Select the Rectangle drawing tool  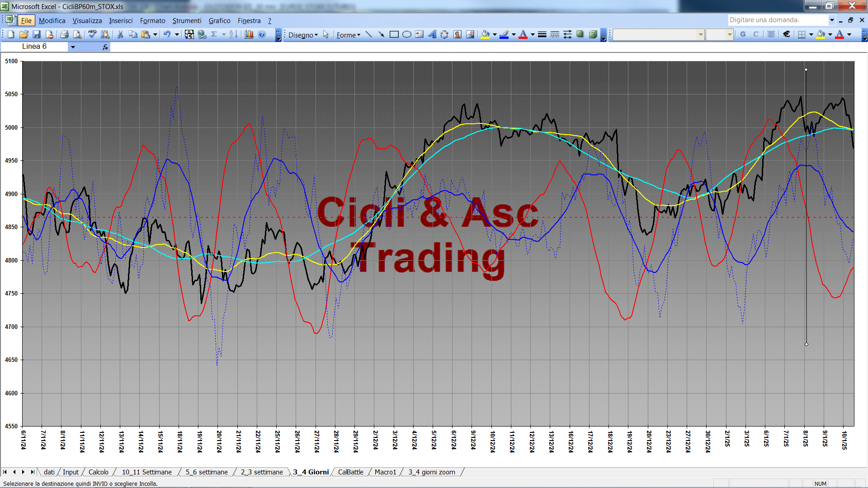[394, 34]
